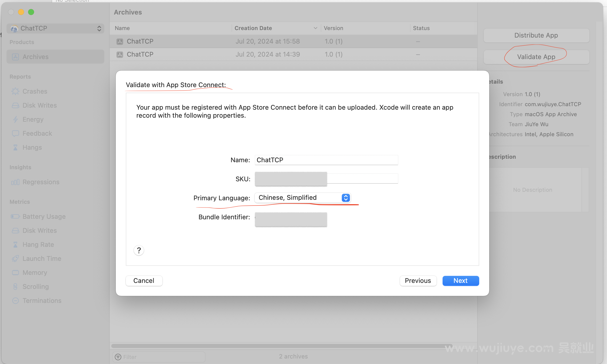607x364 pixels.
Task: Click the Filter archives field
Action: 159,357
